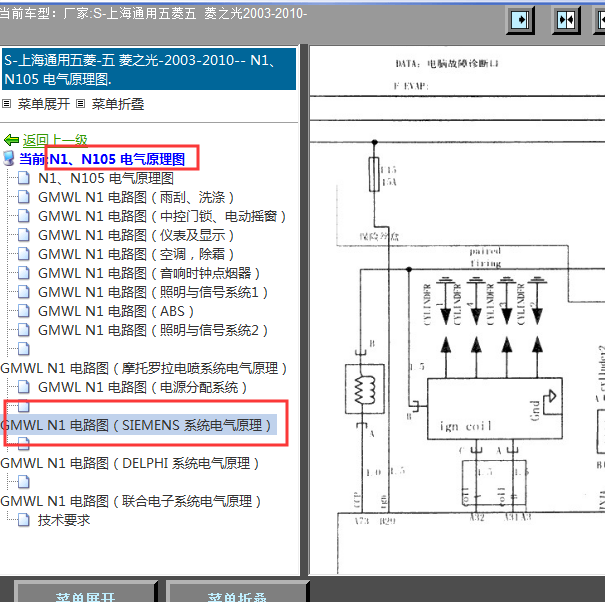Open N1、N105 电气原理图 tree item
The height and width of the screenshot is (602, 605).
click(x=106, y=178)
